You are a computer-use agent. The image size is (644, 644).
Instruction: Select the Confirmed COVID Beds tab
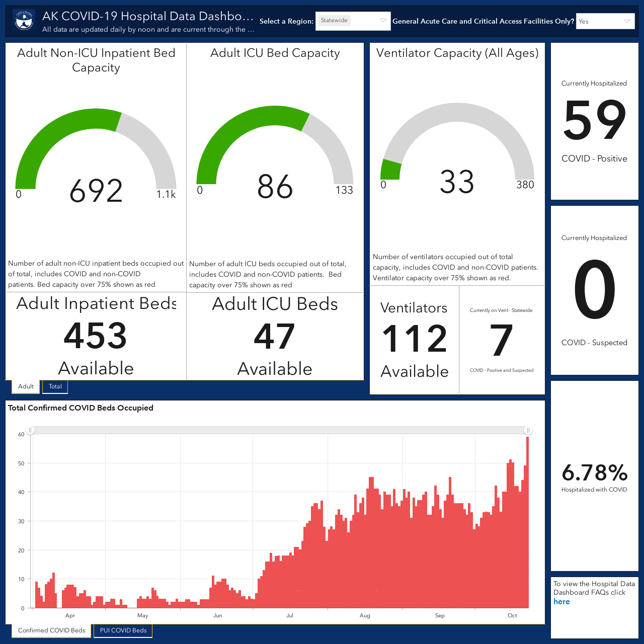point(52,630)
